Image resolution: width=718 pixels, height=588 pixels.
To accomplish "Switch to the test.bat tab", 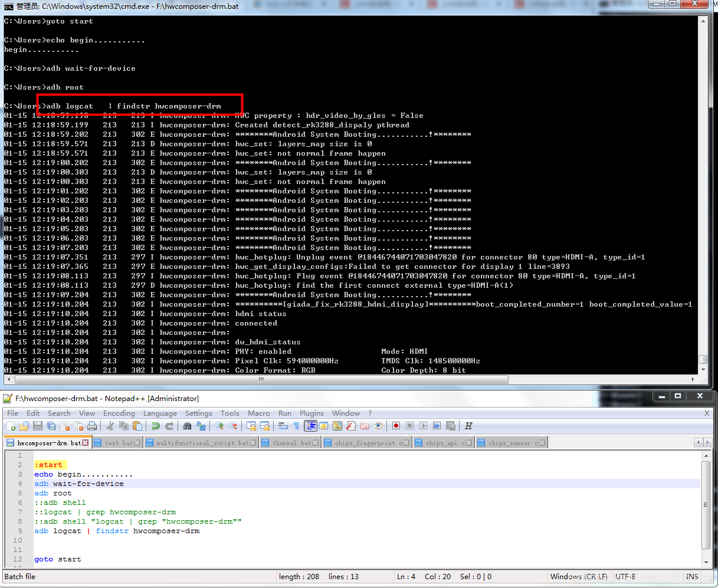I will pos(118,443).
